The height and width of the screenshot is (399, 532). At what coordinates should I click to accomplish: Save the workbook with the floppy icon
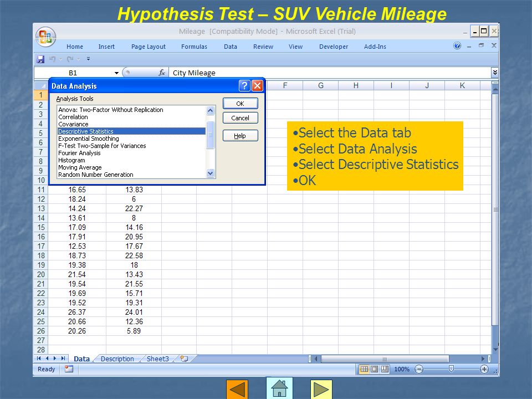tap(40, 59)
